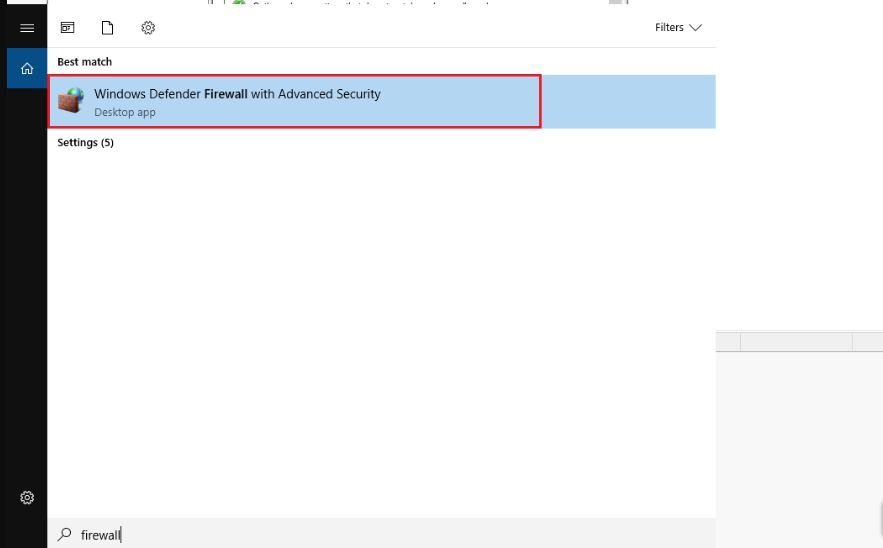883x548 pixels.
Task: Filter search results by Apps icon
Action: click(x=68, y=28)
